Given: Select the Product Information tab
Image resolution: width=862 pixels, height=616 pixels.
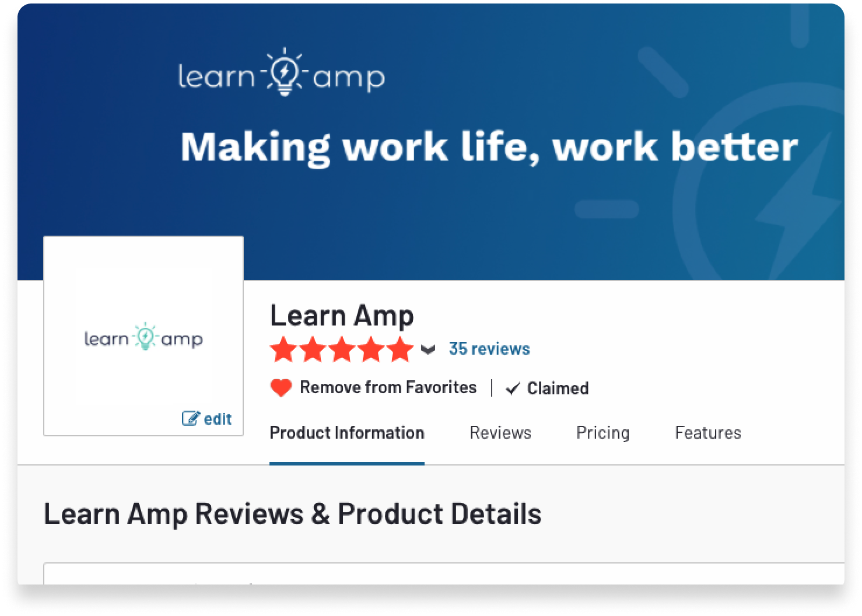Looking at the screenshot, I should (x=347, y=433).
